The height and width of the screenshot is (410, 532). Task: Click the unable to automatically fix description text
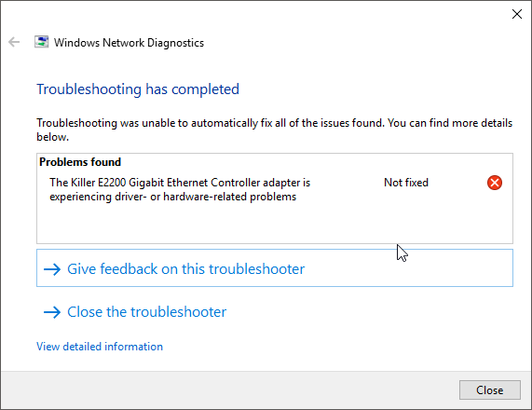[274, 130]
